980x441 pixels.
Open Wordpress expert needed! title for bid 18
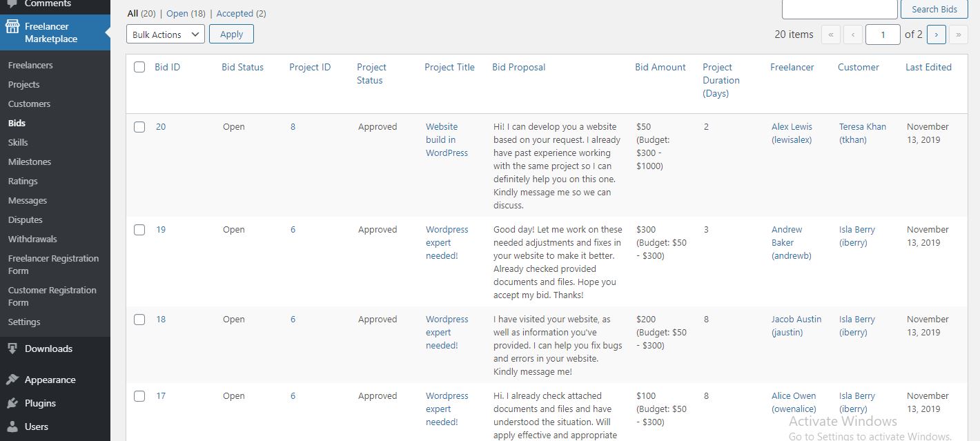[447, 333]
